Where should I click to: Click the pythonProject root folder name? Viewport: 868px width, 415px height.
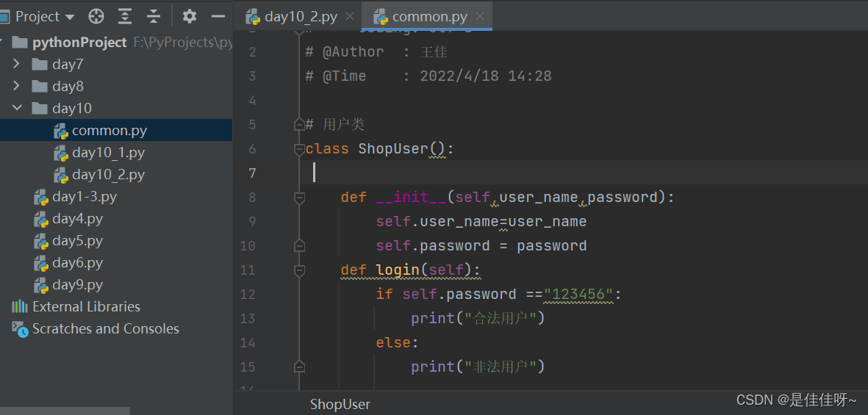(79, 42)
